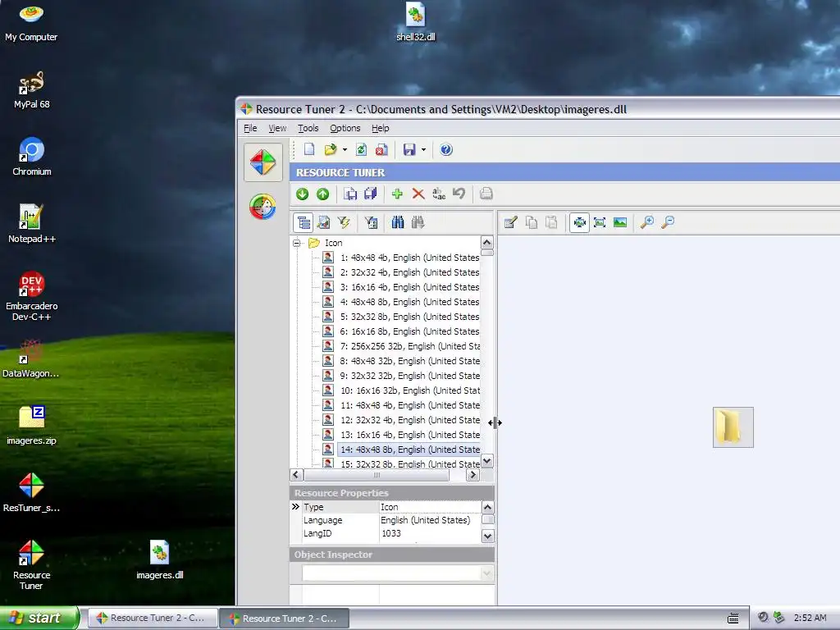Click the Undo changes arrow icon

pyautogui.click(x=459, y=194)
